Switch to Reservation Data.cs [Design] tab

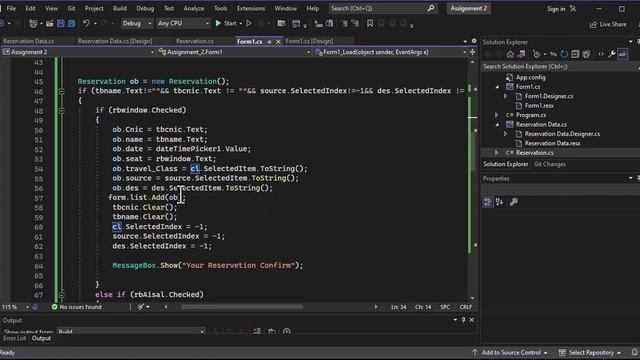tap(115, 41)
